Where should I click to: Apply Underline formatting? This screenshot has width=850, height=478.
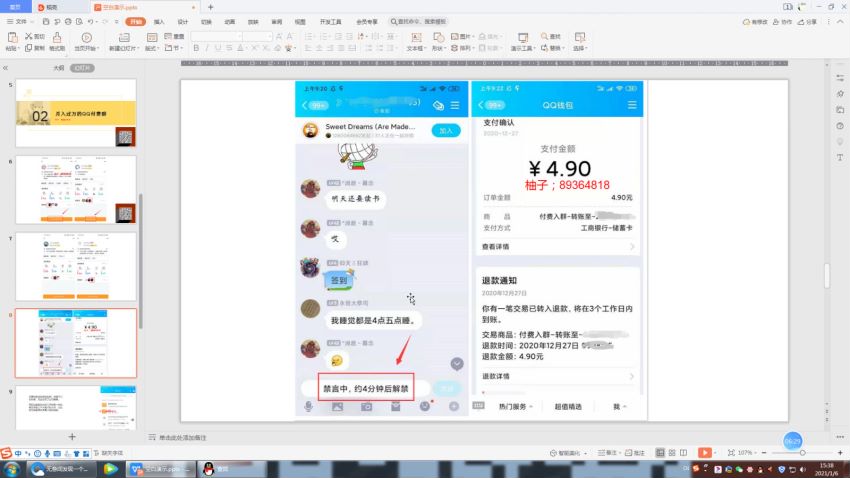click(x=218, y=48)
